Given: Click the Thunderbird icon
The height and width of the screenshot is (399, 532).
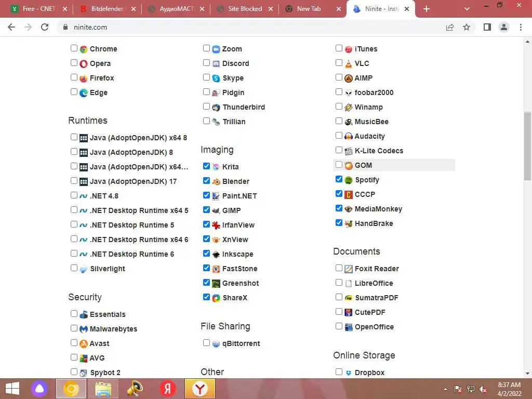Looking at the screenshot, I should pyautogui.click(x=216, y=108).
